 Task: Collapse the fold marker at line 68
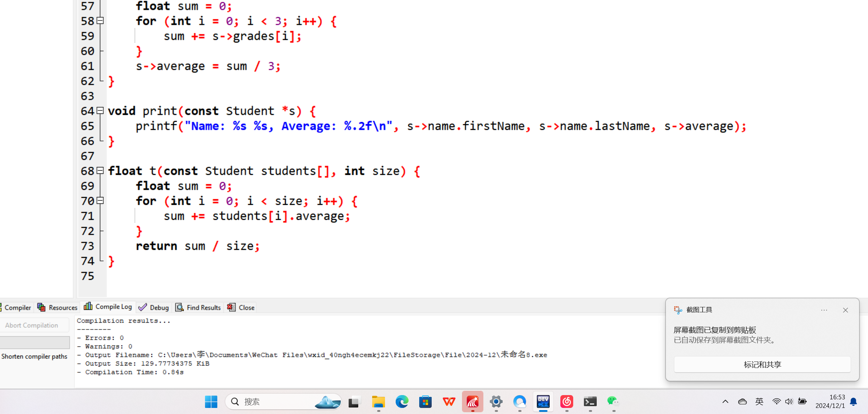click(x=101, y=171)
